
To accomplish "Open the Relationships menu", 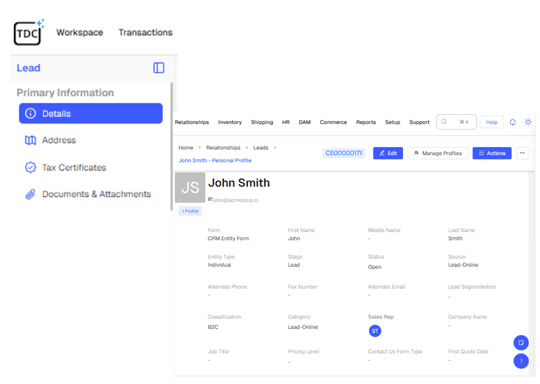I will point(192,122).
